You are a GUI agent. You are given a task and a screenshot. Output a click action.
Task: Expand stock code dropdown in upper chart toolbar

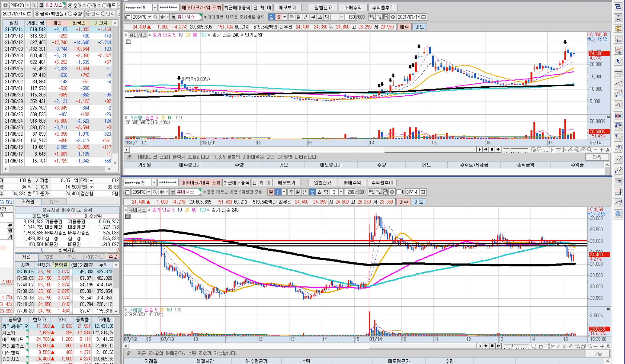(x=149, y=17)
